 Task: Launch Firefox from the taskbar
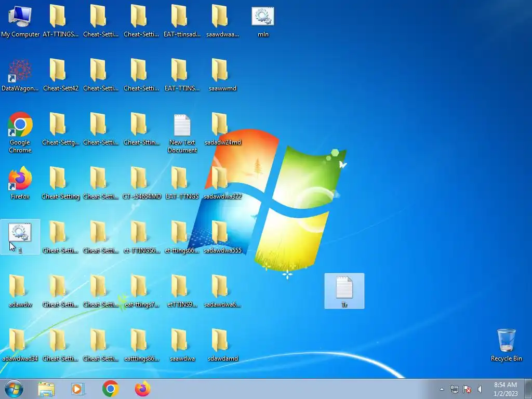(143, 389)
